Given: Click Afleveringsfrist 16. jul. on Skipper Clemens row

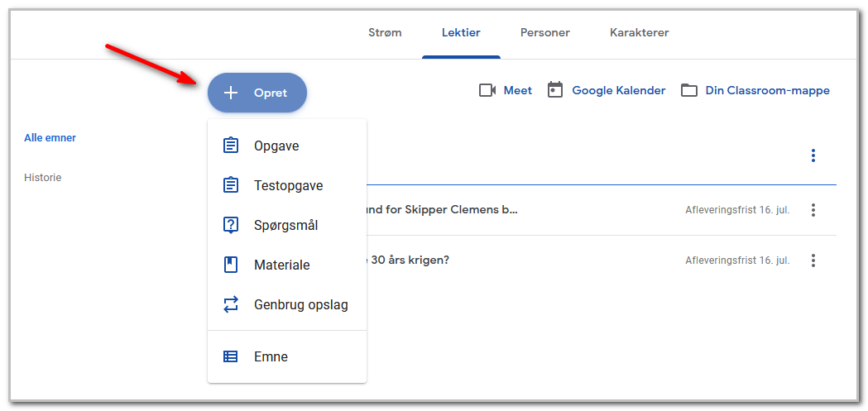Looking at the screenshot, I should (x=737, y=210).
